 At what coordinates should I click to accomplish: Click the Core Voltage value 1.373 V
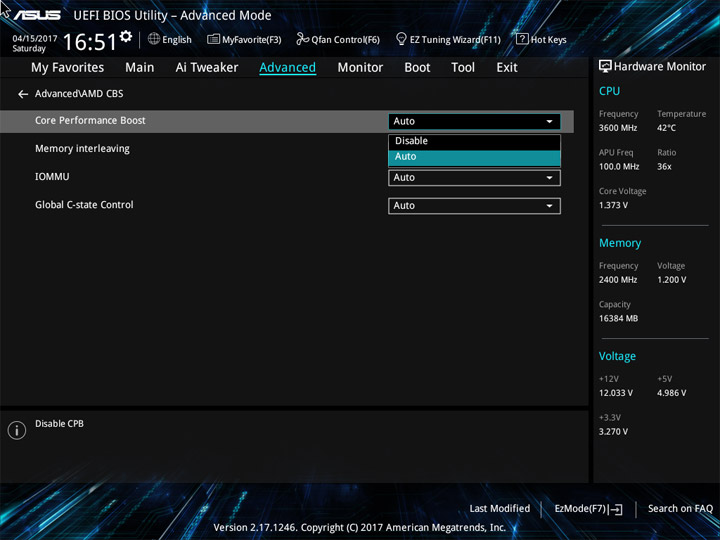[613, 205]
